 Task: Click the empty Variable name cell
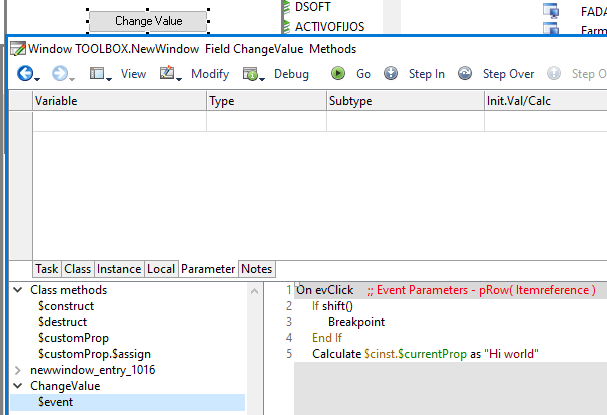tap(119, 121)
